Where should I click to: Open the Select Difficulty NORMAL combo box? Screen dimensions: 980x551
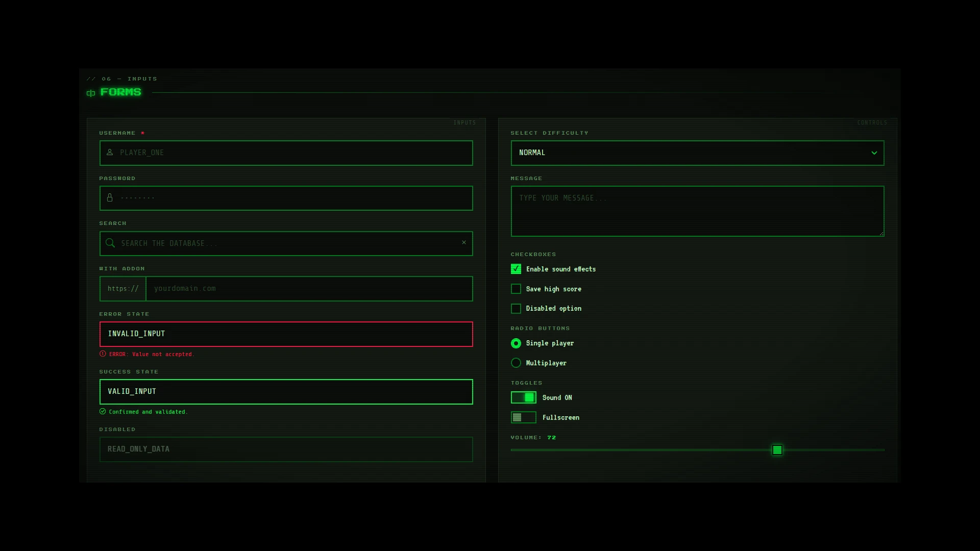697,153
